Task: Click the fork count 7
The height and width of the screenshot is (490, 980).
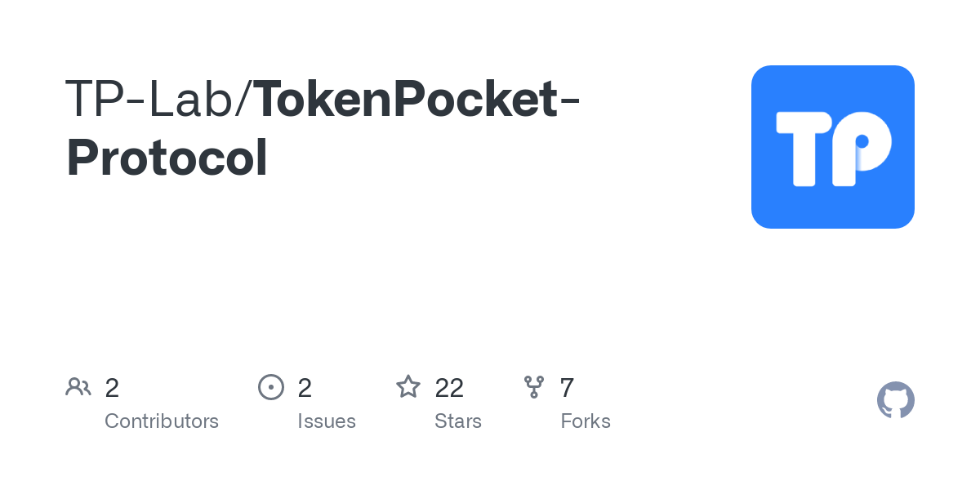Action: click(567, 388)
